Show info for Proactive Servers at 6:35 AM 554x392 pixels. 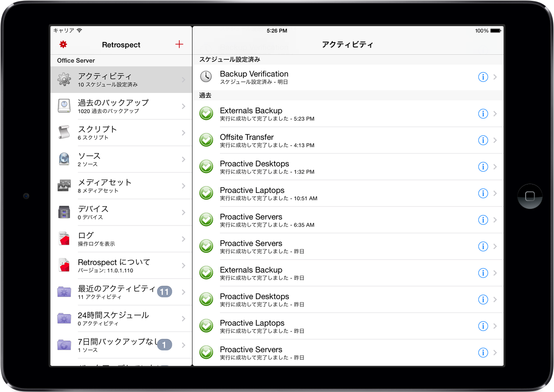483,220
